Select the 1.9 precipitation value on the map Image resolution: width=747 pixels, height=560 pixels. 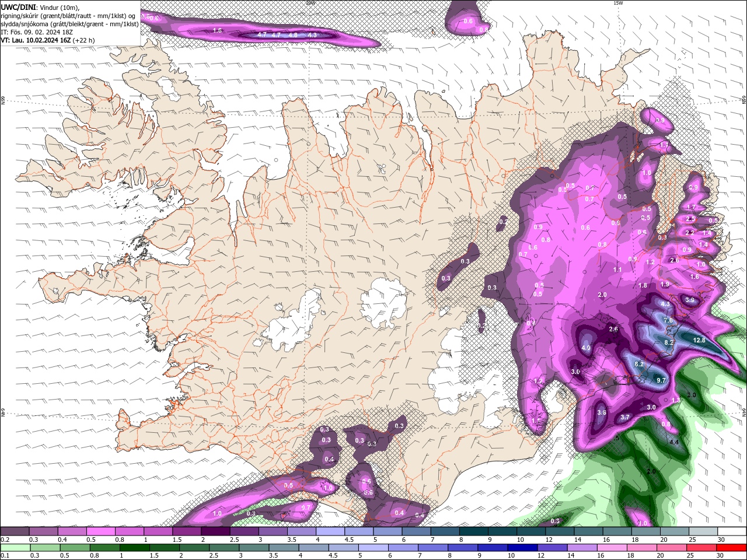[x=665, y=284]
